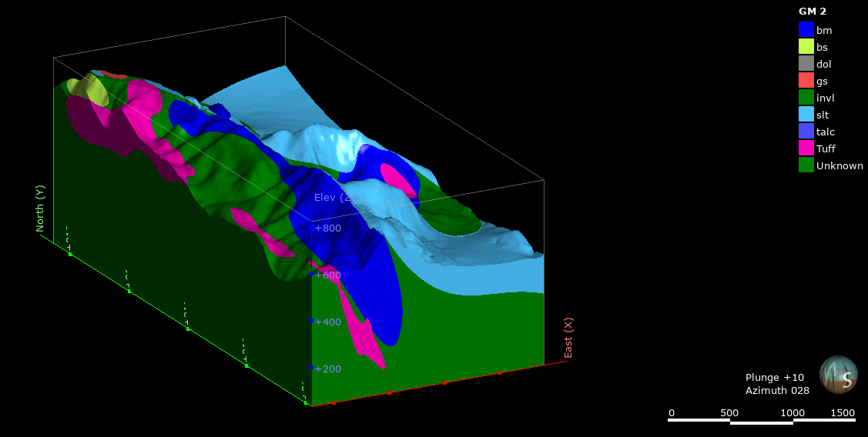Click the gray dol legend swatch
The width and height of the screenshot is (868, 437).
click(806, 63)
